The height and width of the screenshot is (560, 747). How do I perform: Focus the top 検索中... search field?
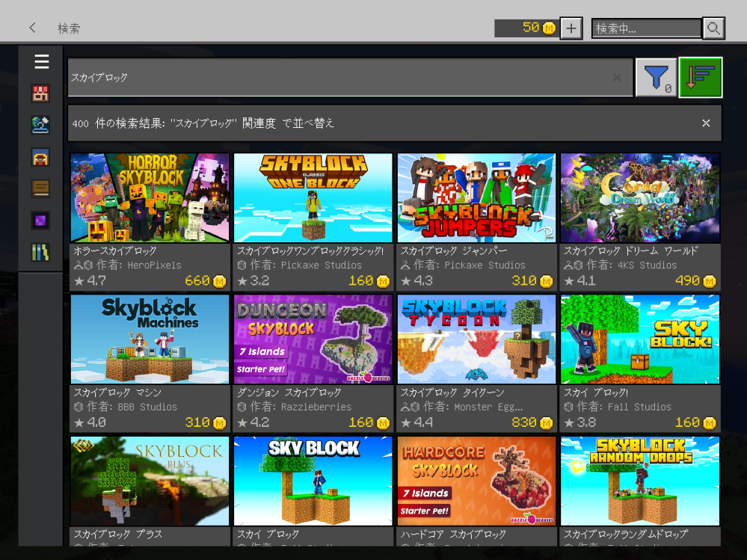pos(647,28)
